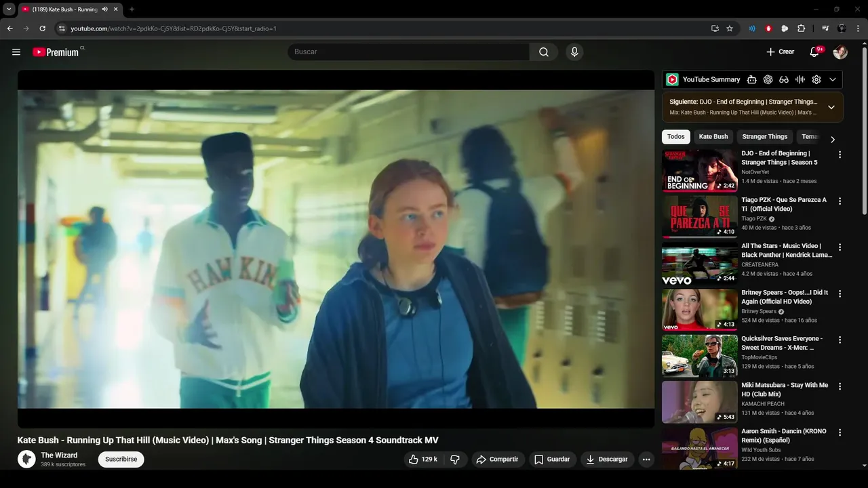
Task: Open DJO End of Beginning thumbnail
Action: (699, 170)
